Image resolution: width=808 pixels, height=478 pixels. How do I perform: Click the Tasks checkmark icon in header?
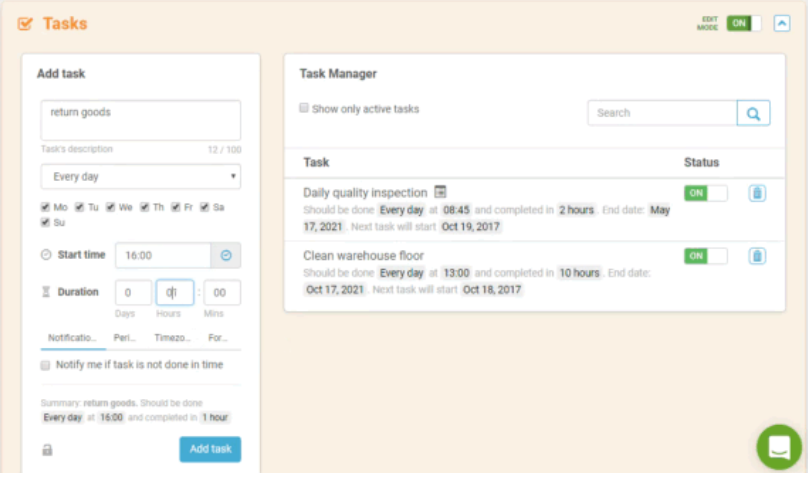coord(25,24)
